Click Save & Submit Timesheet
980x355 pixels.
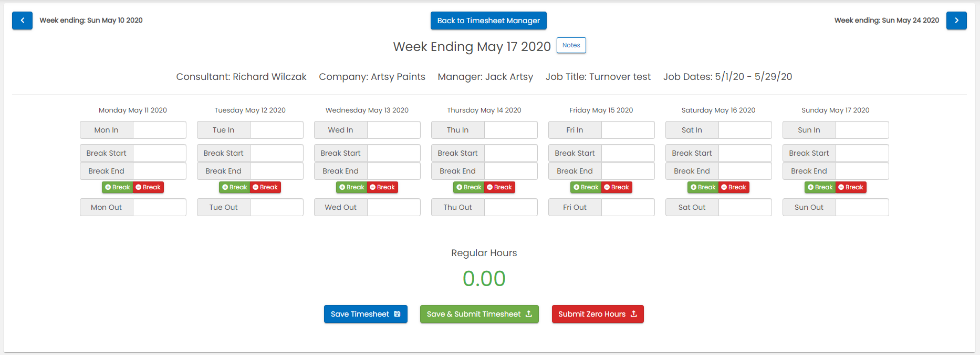pos(479,314)
